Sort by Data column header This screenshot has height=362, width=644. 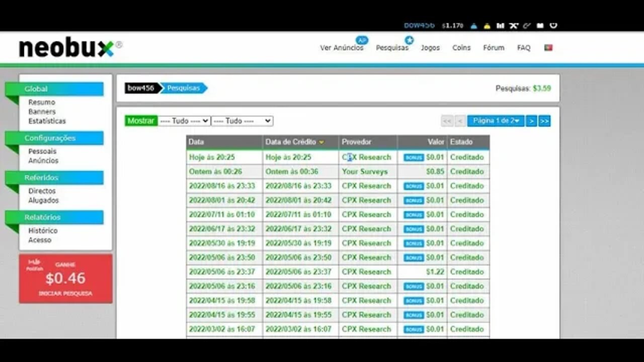pos(224,142)
